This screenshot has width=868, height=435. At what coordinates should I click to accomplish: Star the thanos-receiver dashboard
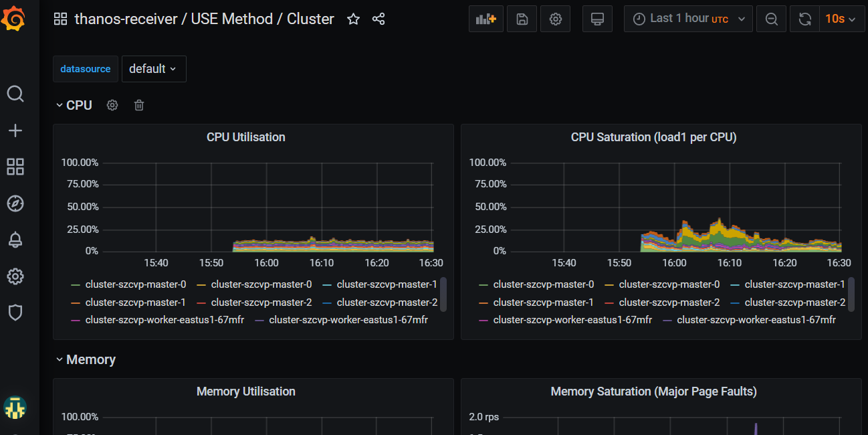coord(353,19)
